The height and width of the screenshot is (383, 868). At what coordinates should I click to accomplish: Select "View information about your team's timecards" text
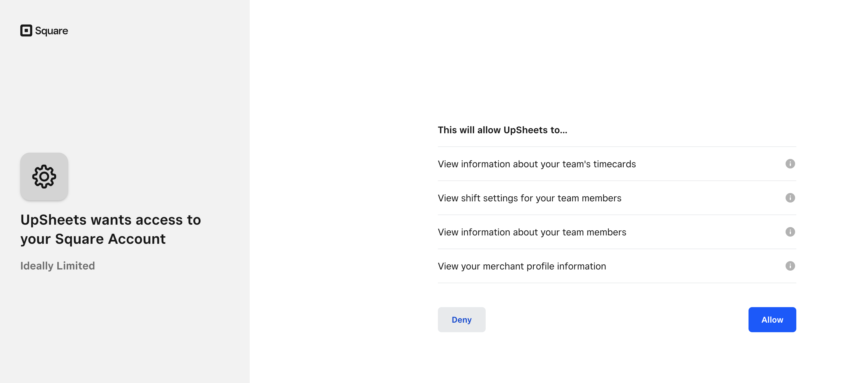(x=536, y=164)
